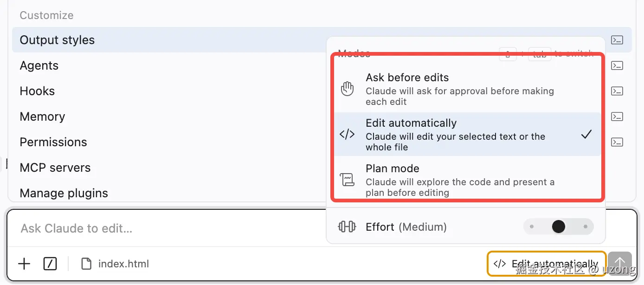Click terminal icon beside Output styles
Image resolution: width=644 pixels, height=285 pixels.
coord(617,40)
